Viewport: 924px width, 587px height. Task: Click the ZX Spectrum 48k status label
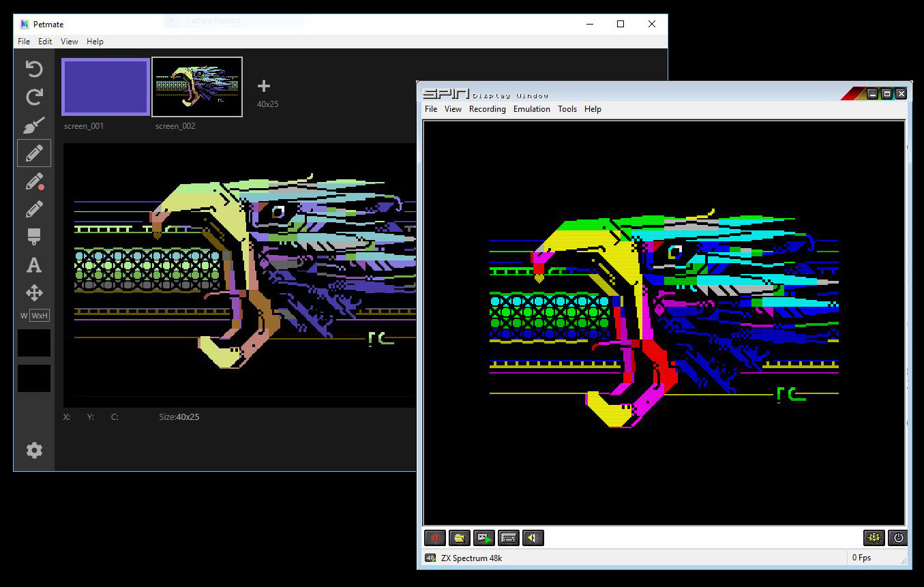(x=471, y=558)
